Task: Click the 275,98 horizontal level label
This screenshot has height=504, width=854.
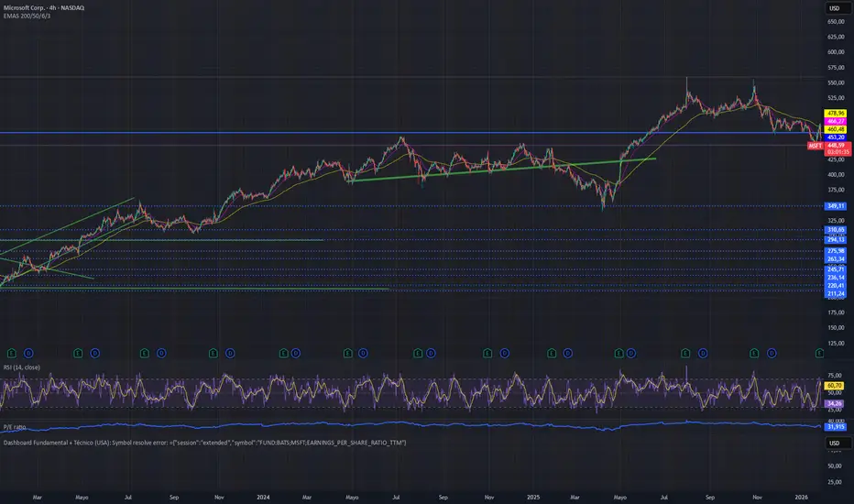Action: 836,251
